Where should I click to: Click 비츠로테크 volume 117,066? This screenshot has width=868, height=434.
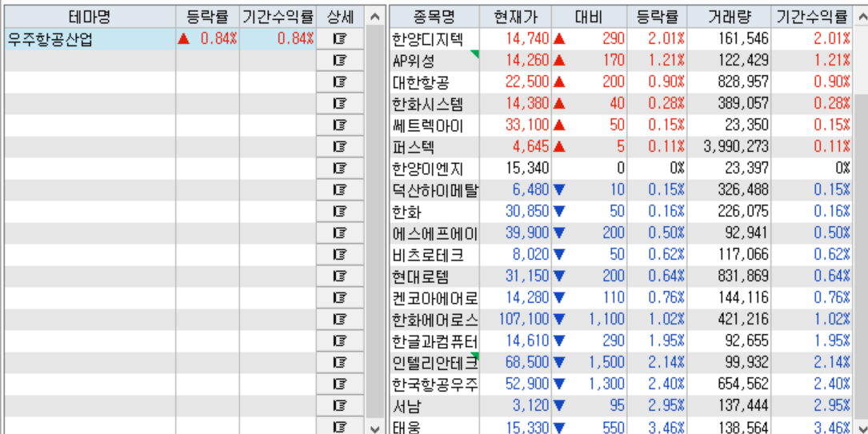[743, 254]
